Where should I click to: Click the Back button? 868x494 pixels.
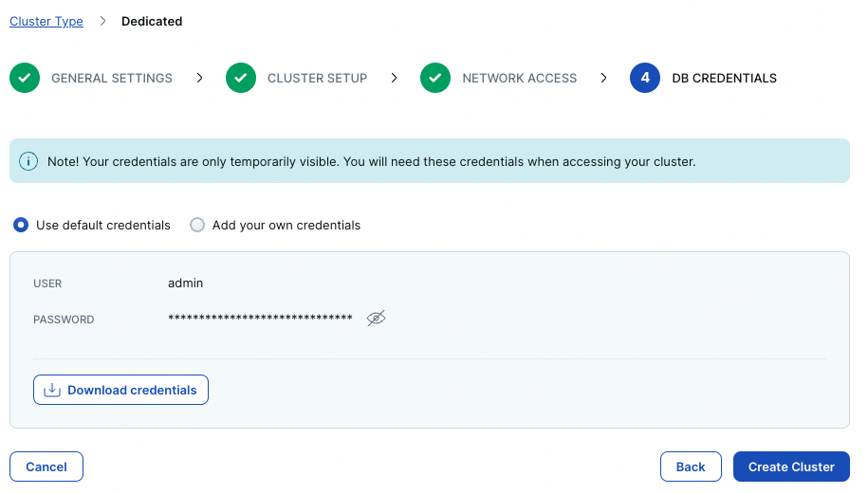(x=691, y=467)
